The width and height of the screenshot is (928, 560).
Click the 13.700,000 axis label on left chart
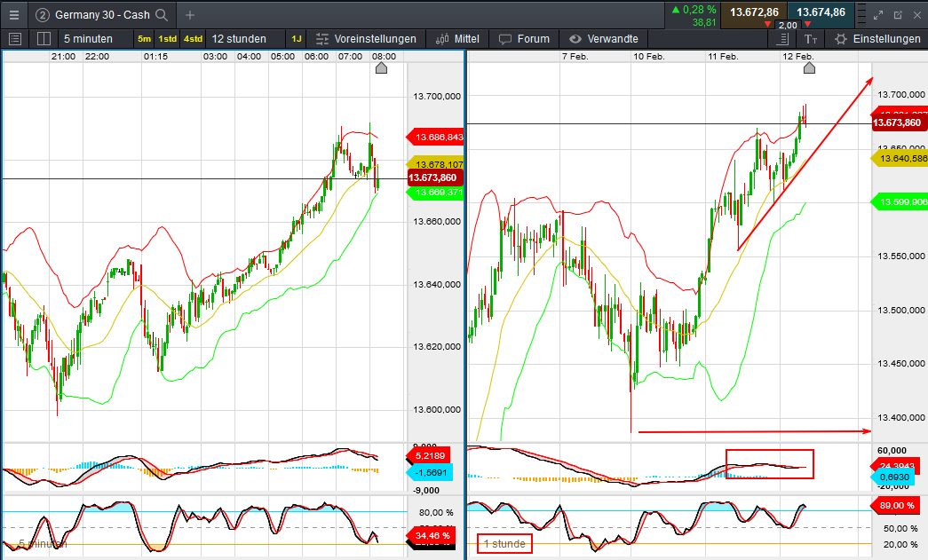[x=437, y=97]
